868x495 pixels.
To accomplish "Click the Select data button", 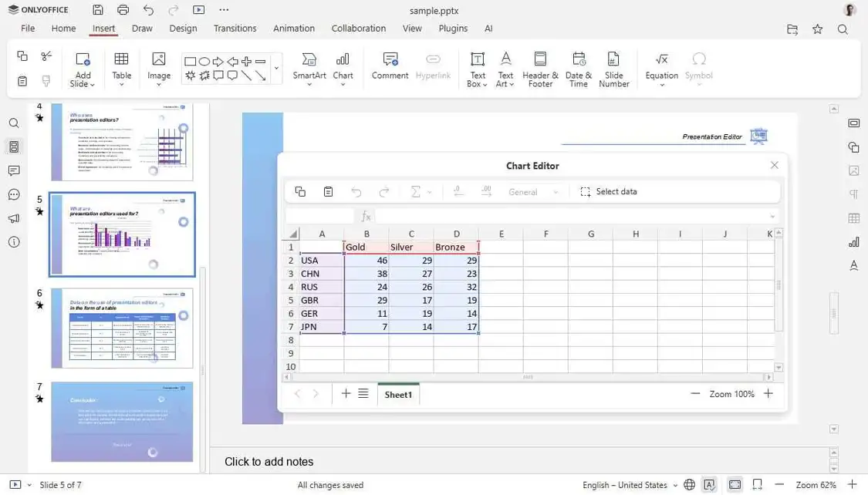I will [610, 191].
